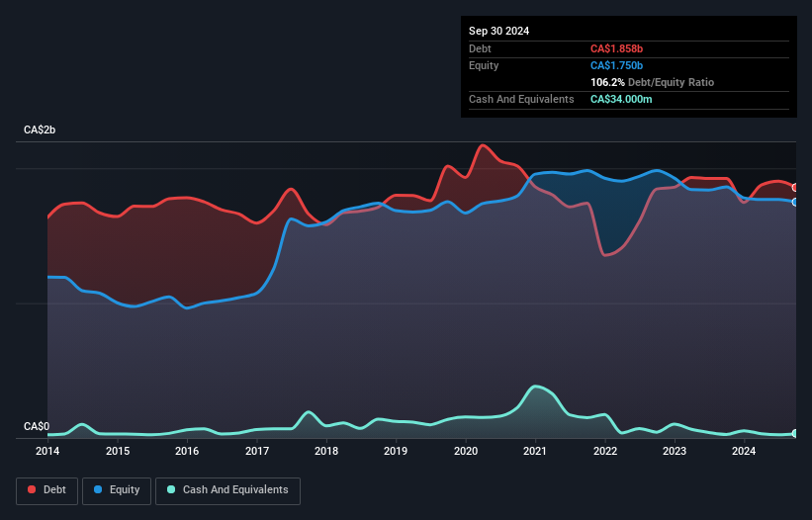Click the CA$1.858b debt value
812x520 pixels.
pos(616,48)
